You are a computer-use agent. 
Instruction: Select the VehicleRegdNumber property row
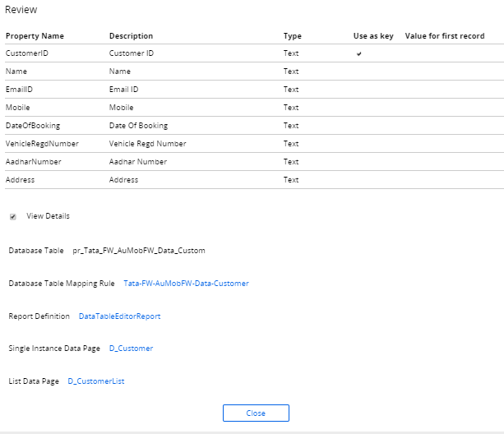[42, 144]
